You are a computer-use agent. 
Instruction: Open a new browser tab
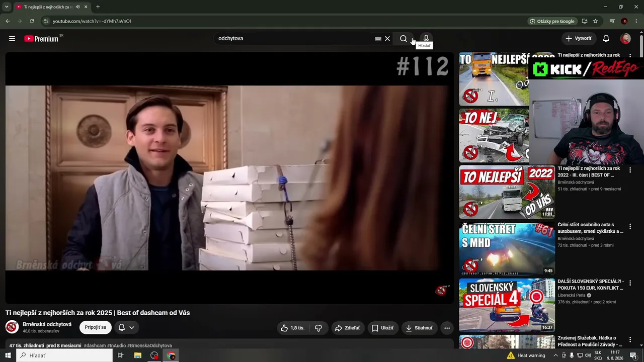98,7
